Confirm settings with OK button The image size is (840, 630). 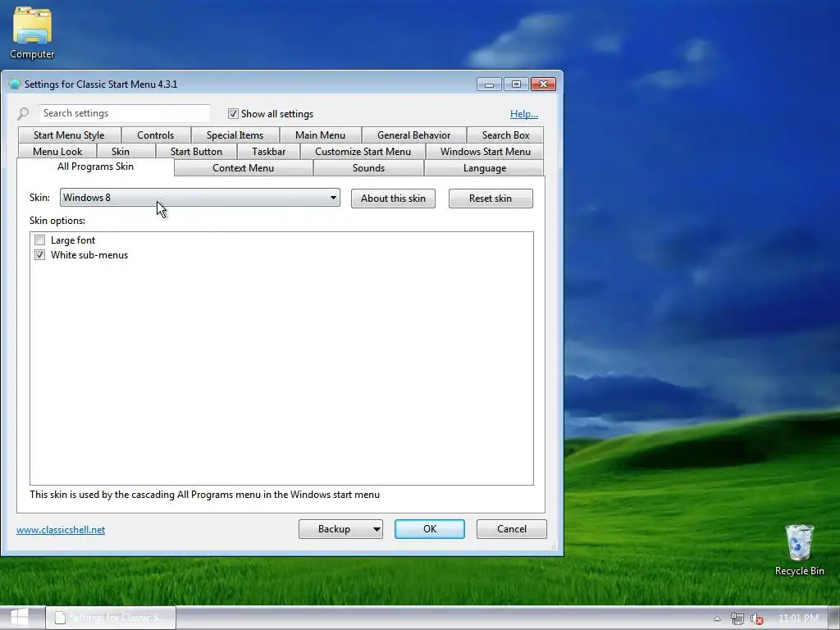(430, 529)
